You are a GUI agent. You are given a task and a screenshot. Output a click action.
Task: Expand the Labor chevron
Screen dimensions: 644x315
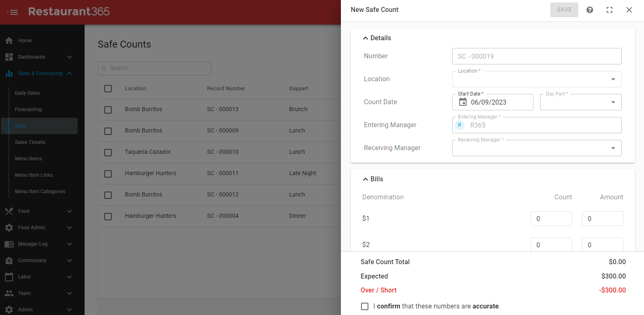pyautogui.click(x=69, y=277)
